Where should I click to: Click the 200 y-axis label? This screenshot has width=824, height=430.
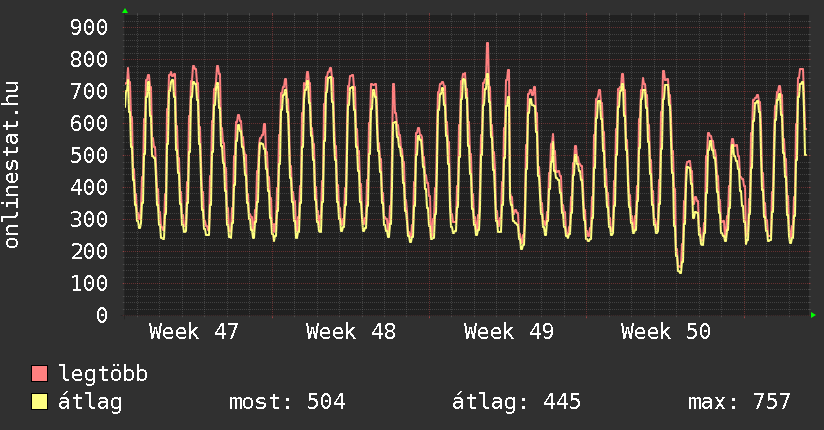(88, 251)
